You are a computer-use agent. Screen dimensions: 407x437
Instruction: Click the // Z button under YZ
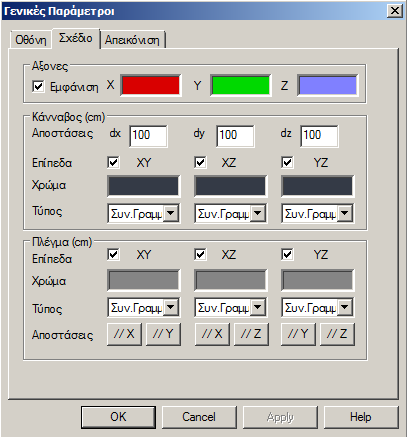click(x=337, y=334)
